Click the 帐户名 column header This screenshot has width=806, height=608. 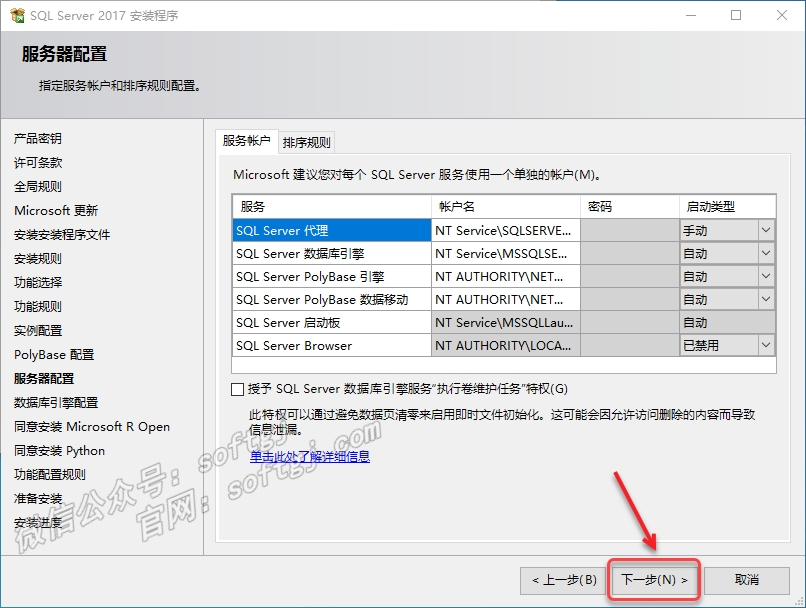506,207
